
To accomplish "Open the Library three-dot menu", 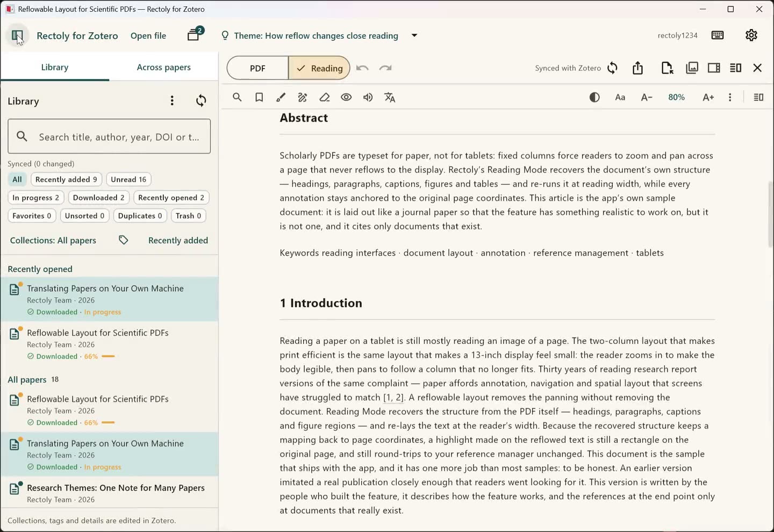I will pyautogui.click(x=172, y=101).
